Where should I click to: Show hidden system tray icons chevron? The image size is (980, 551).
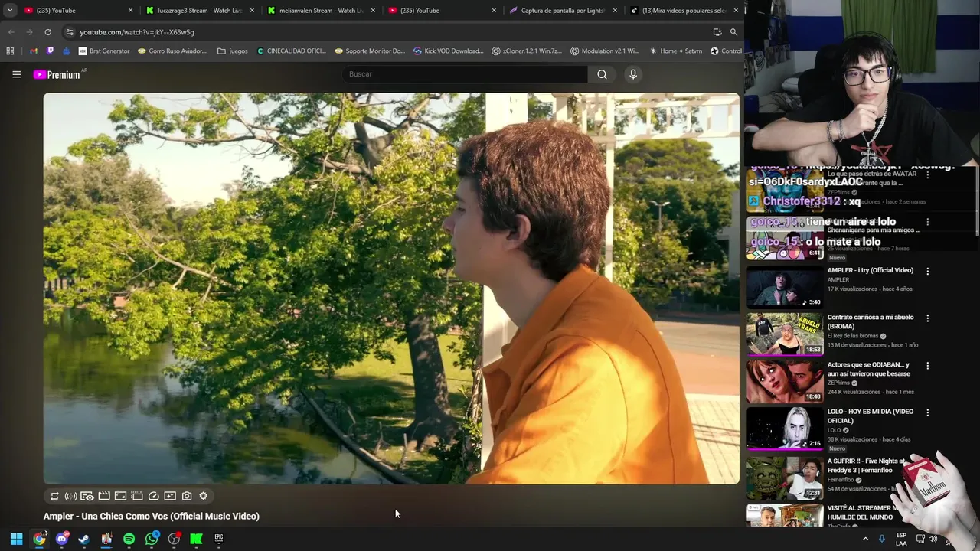(x=865, y=539)
